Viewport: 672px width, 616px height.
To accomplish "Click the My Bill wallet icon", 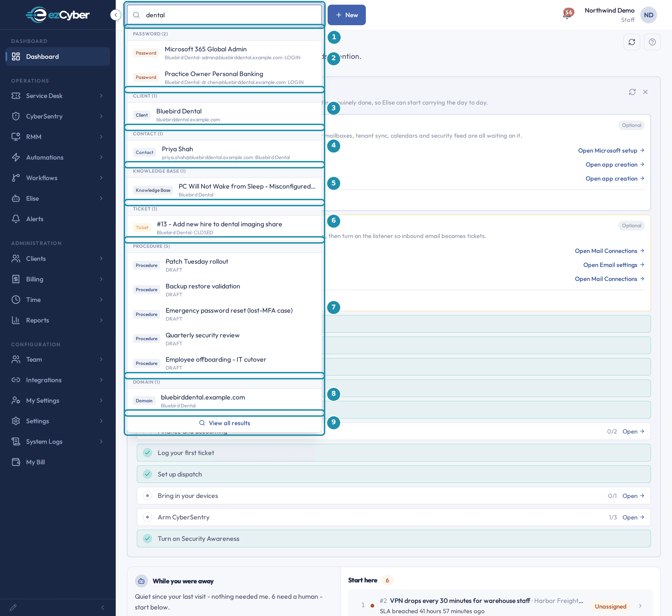I will click(16, 462).
